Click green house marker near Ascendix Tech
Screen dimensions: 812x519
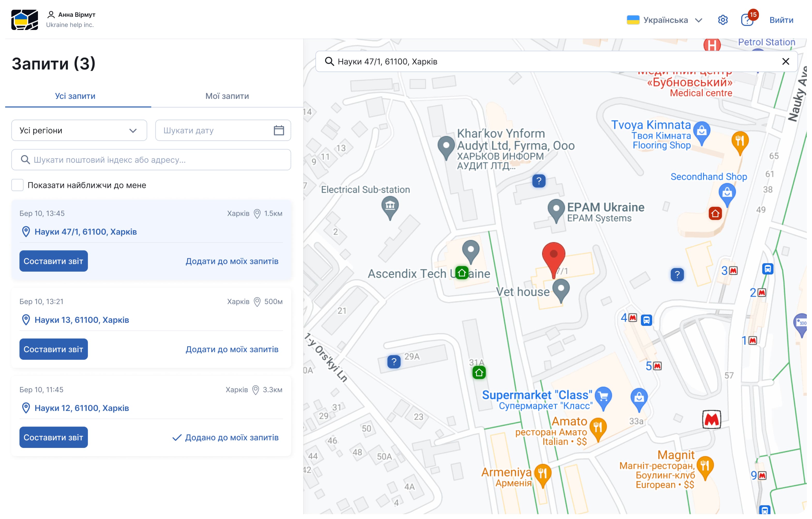(462, 273)
